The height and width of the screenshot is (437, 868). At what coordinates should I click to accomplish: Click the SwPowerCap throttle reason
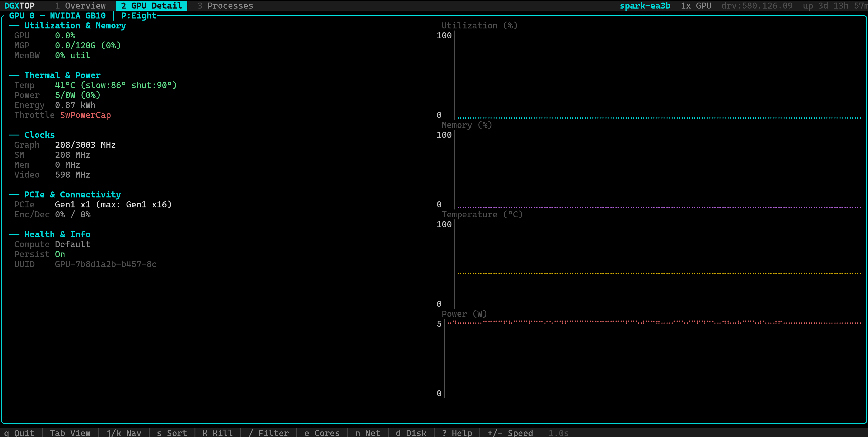(86, 115)
